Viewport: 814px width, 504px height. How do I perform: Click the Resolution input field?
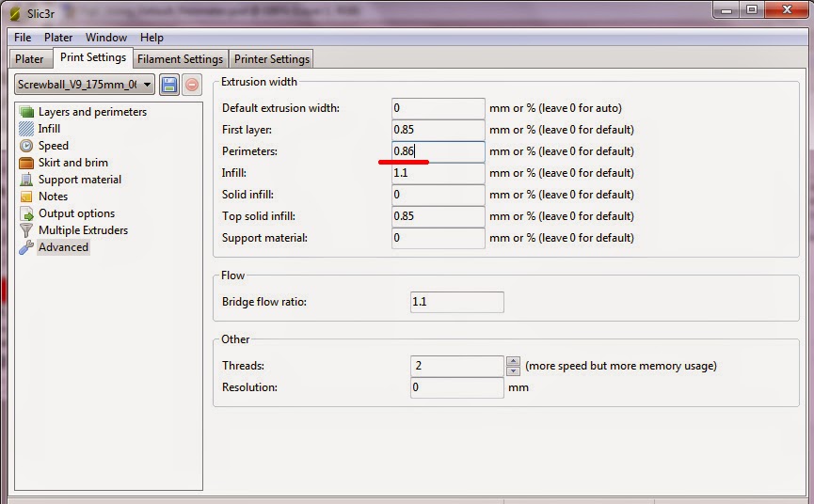pyautogui.click(x=456, y=387)
